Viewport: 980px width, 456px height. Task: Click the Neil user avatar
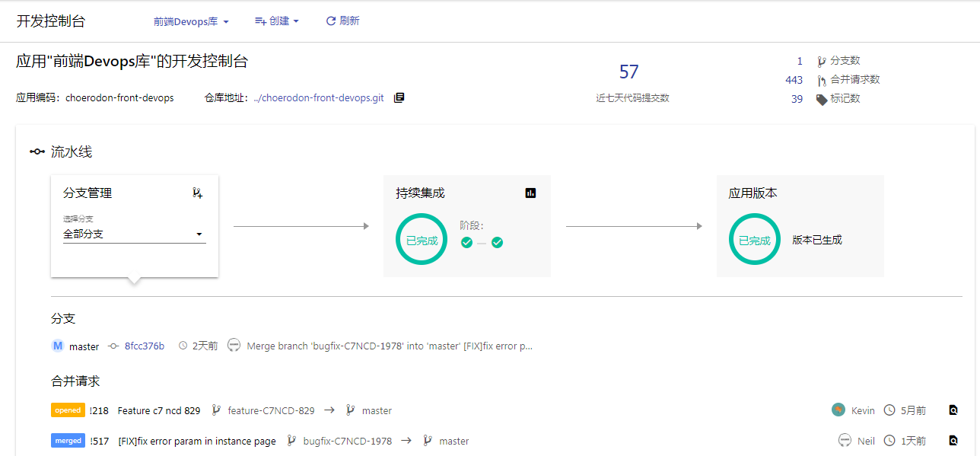point(845,440)
